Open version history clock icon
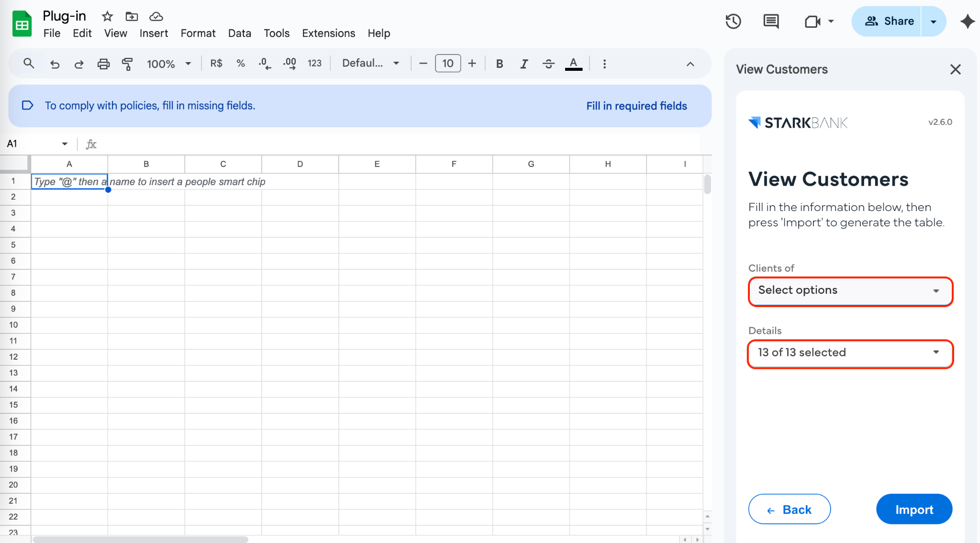This screenshot has width=980, height=543. 733,22
